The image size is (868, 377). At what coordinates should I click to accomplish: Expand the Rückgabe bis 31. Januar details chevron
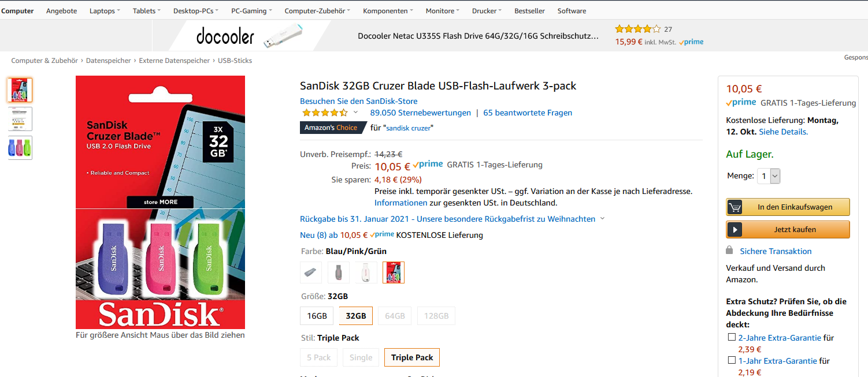coord(603,219)
